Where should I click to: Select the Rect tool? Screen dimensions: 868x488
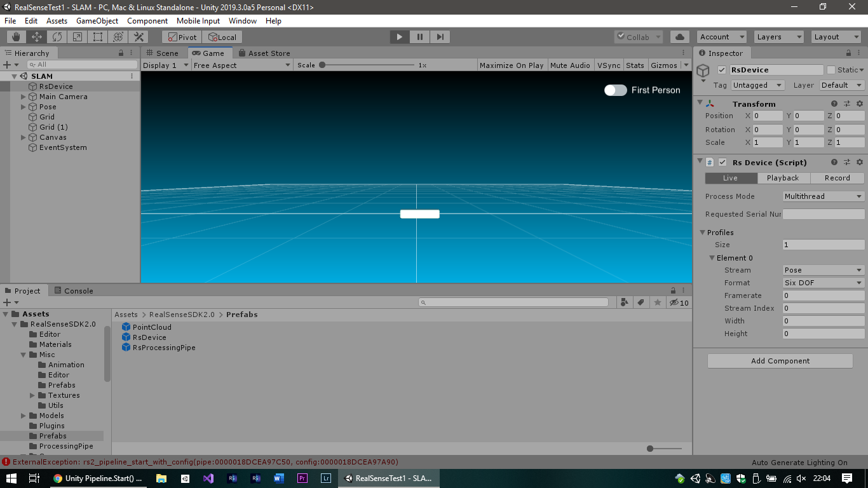point(97,36)
